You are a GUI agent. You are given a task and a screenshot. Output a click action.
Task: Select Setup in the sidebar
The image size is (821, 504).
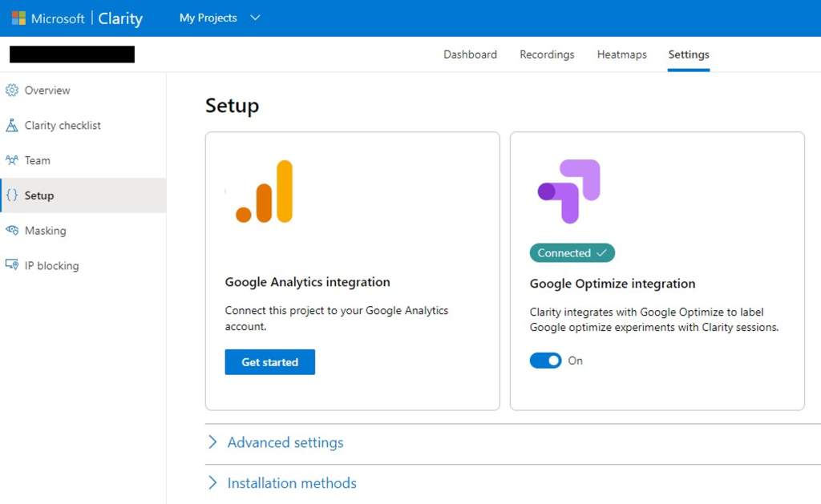[83, 196]
